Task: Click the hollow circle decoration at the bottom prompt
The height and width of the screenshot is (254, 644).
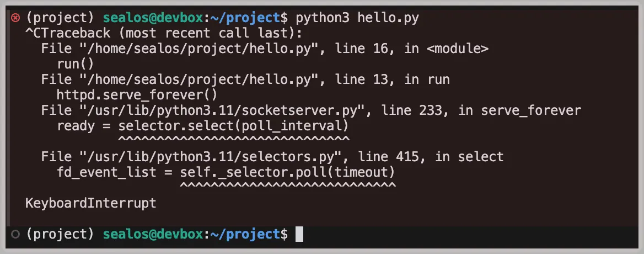Action: point(15,234)
